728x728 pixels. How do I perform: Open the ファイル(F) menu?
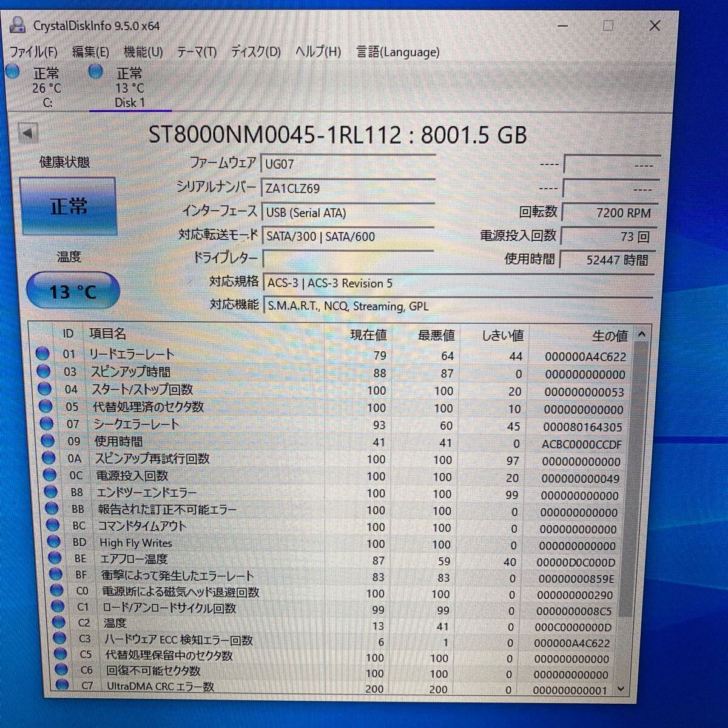tap(34, 52)
